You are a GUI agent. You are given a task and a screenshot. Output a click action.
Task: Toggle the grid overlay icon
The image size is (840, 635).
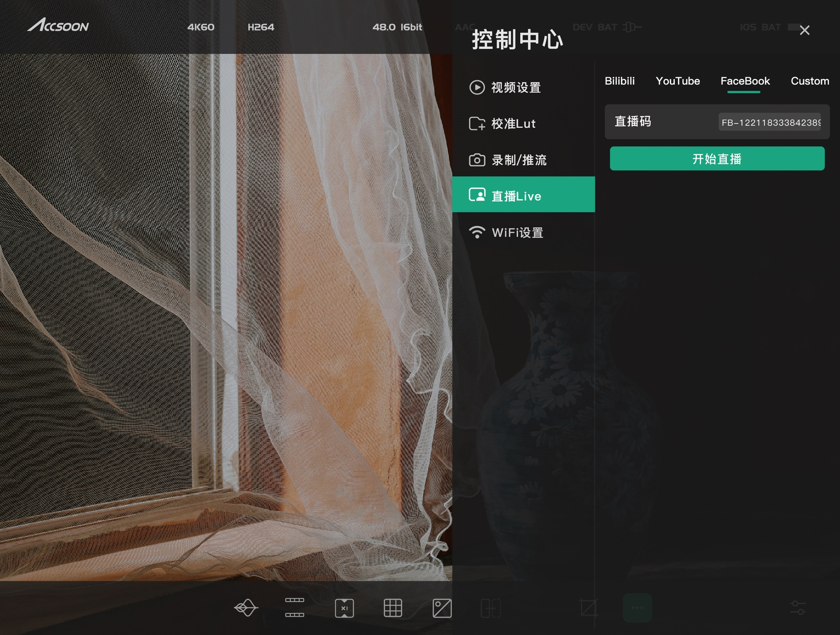click(x=393, y=608)
